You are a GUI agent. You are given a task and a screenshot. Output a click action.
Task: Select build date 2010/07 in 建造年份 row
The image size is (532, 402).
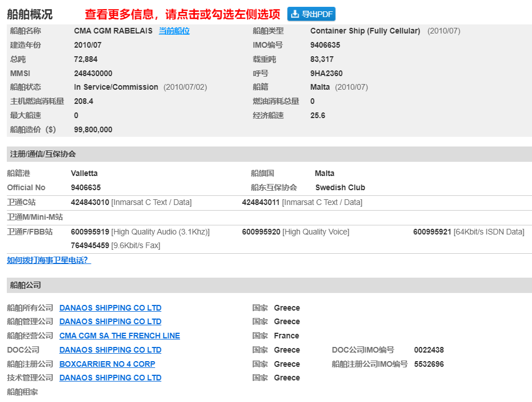[87, 45]
